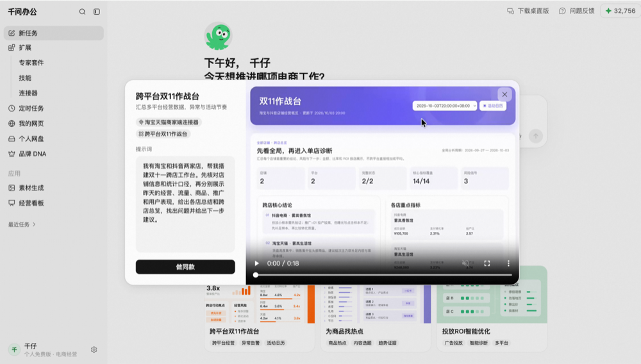The image size is (641, 364).
Task: Click 智能诊断 tag
Action: (479, 343)
